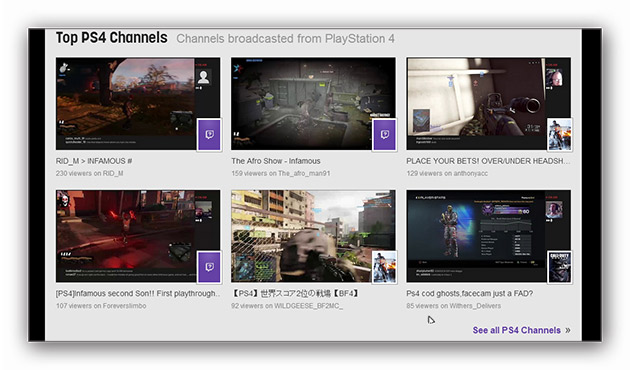Open The Afro Show - Infamous video thumbnail

(x=313, y=104)
